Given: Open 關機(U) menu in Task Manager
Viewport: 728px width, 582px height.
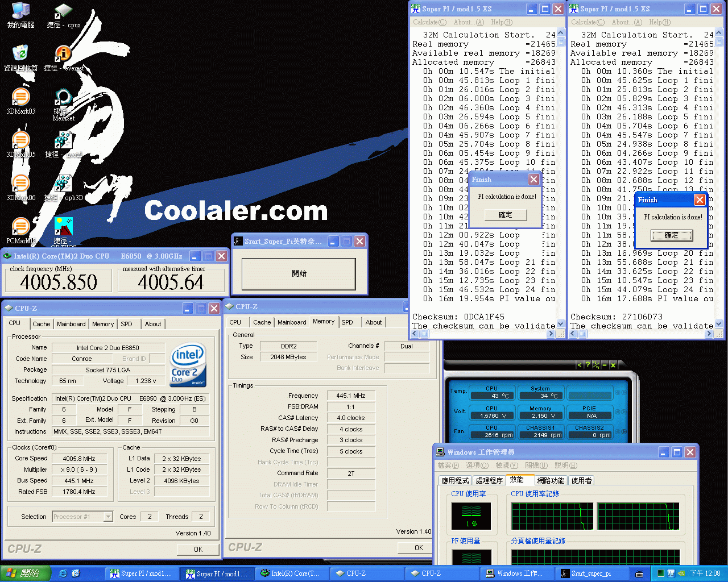Looking at the screenshot, I should [536, 465].
